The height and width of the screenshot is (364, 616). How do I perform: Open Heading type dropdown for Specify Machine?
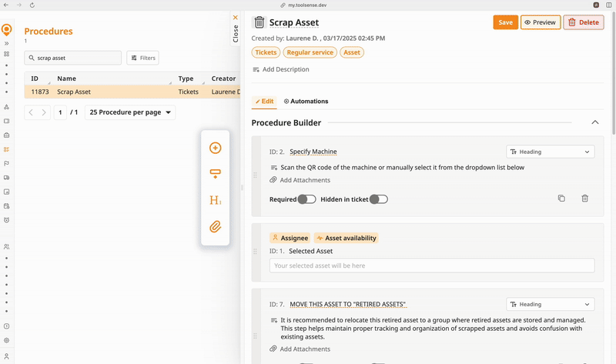[550, 152]
